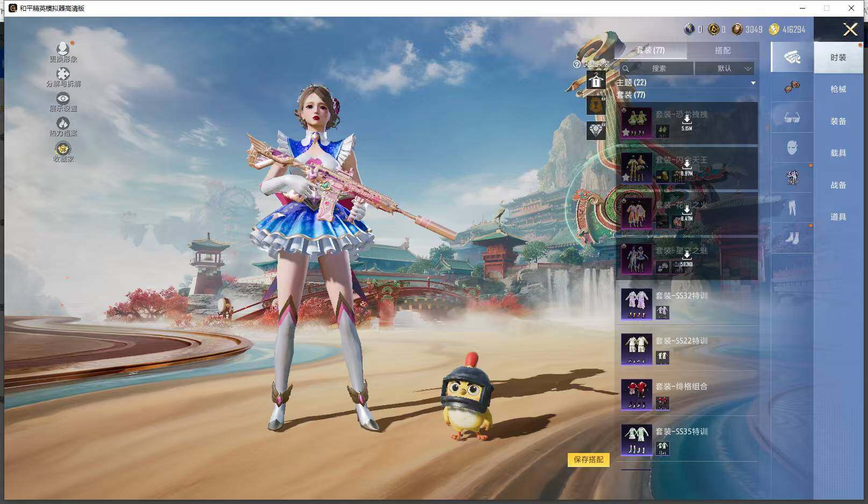
Task: Select the 闪金天王 outfit thumbnail
Action: [636, 168]
